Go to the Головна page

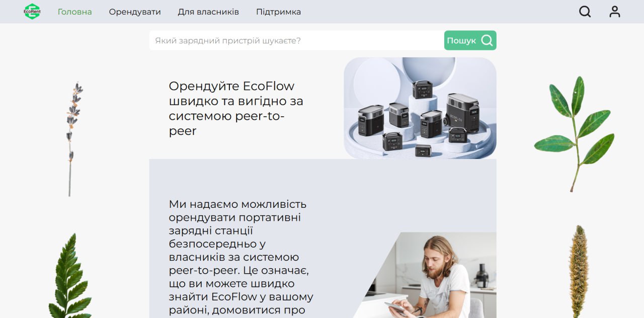[75, 12]
